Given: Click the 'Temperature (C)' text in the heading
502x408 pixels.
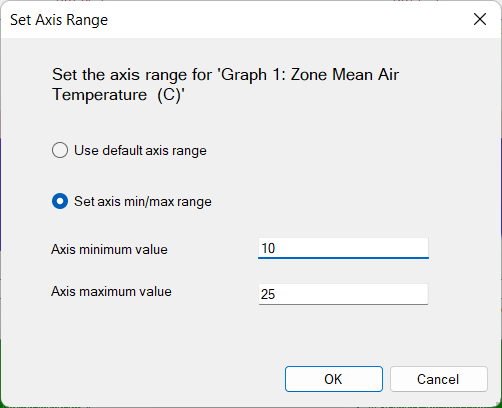Looking at the screenshot, I should coord(118,95).
